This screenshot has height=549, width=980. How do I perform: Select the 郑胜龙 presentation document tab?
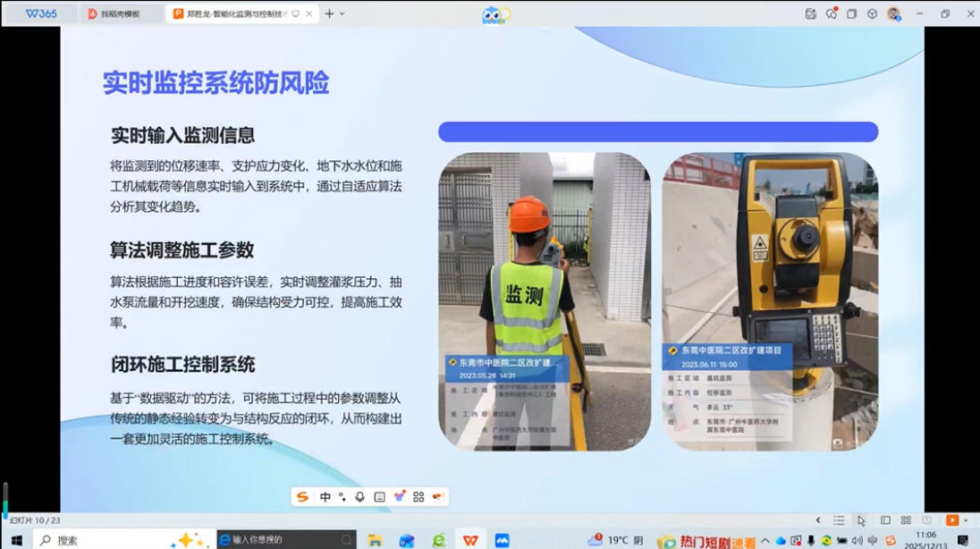coord(236,13)
